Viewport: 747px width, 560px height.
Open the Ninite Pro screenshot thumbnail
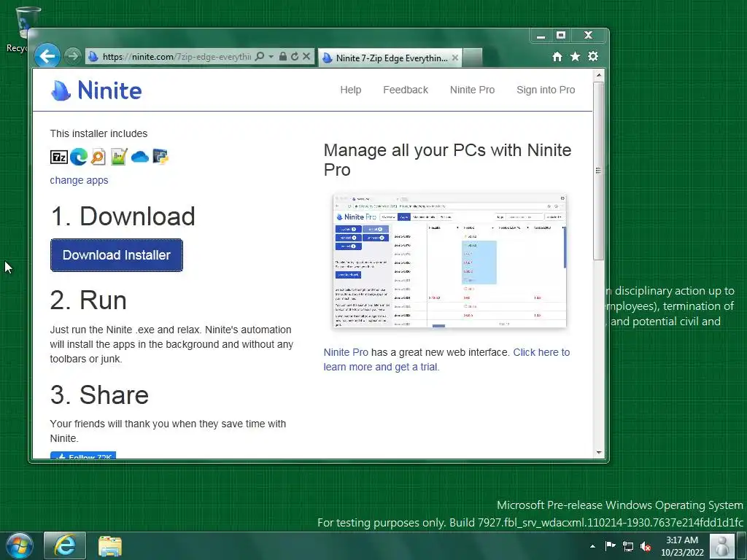click(x=449, y=261)
